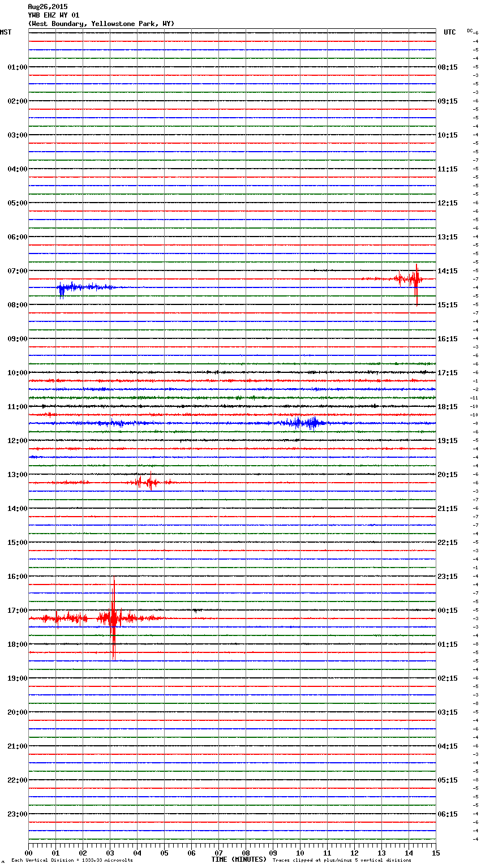Click the 17:15 UTC time label

(x=448, y=373)
